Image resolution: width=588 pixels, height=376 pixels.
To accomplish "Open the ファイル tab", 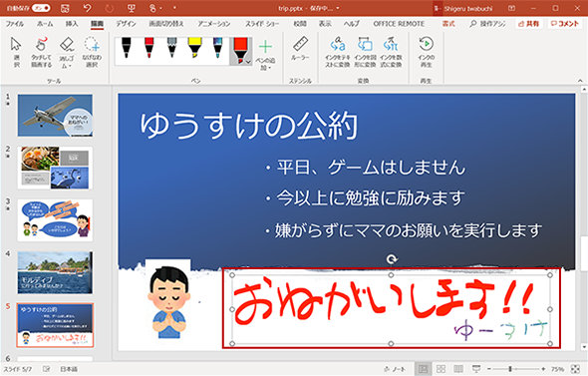I will tap(15, 24).
